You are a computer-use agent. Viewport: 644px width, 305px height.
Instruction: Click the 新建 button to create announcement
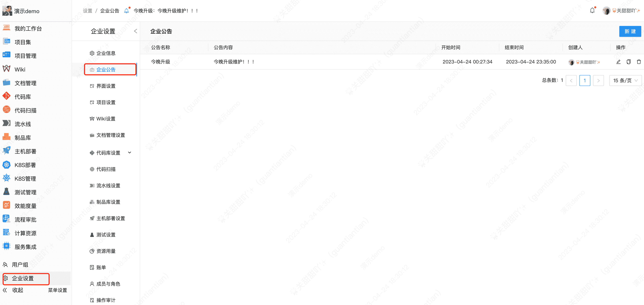coord(630,31)
